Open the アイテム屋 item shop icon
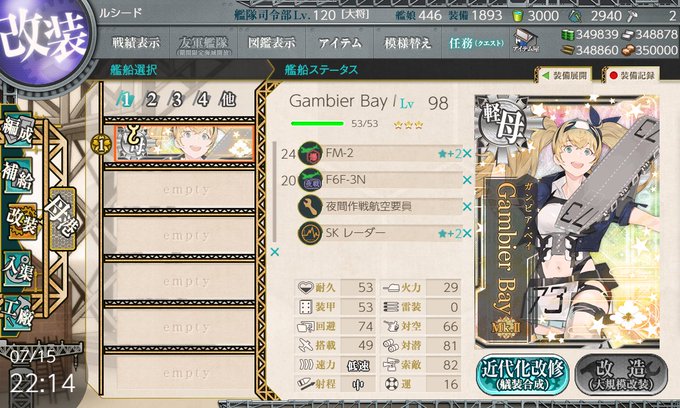This screenshot has height=408, width=680. [525, 41]
